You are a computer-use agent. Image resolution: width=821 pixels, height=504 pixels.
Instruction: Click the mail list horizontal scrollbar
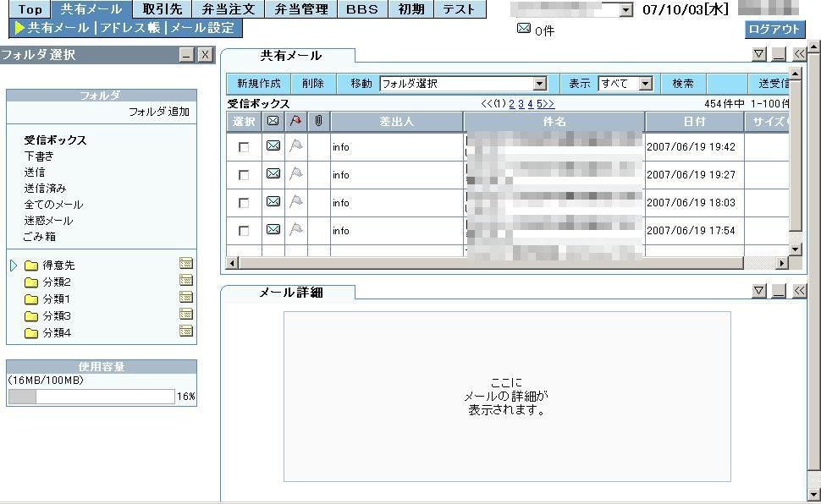point(505,263)
